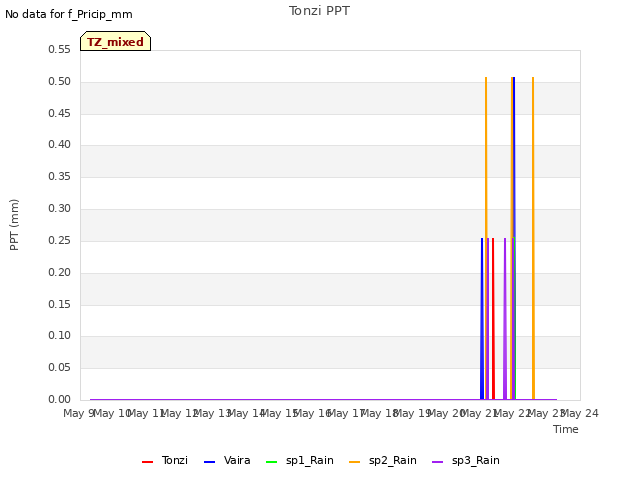Toggle the Tonzi series in legend
This screenshot has width=640, height=480.
point(165,460)
